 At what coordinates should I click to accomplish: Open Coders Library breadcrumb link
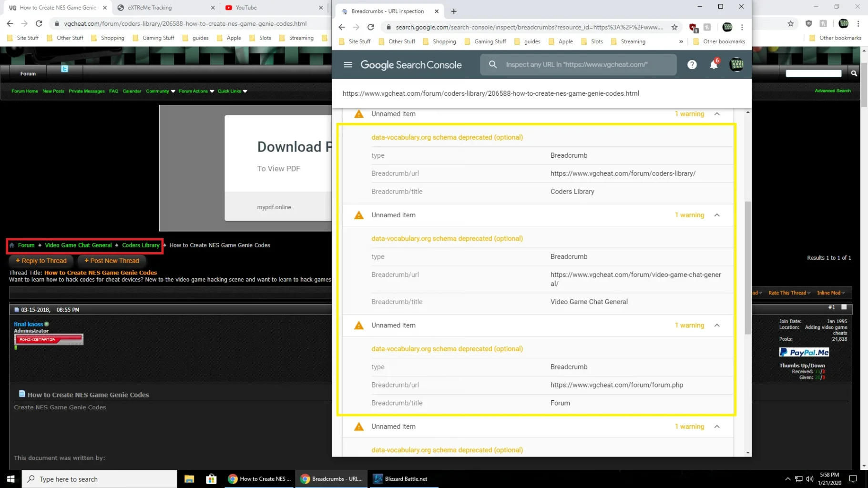141,245
